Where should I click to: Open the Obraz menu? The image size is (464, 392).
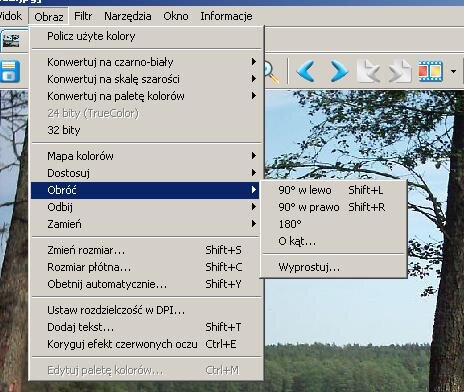tap(49, 16)
